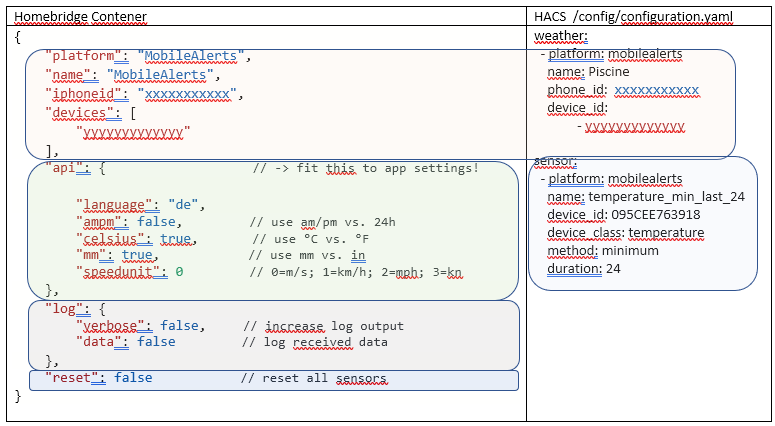Viewport: 775px width, 426px height.
Task: Click the "weather:" YAML heading
Action: pyautogui.click(x=561, y=36)
